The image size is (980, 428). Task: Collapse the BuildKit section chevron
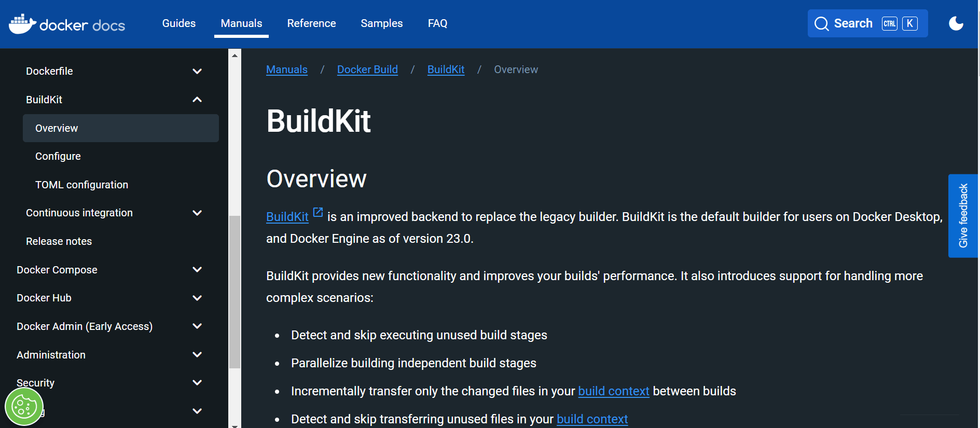coord(197,100)
